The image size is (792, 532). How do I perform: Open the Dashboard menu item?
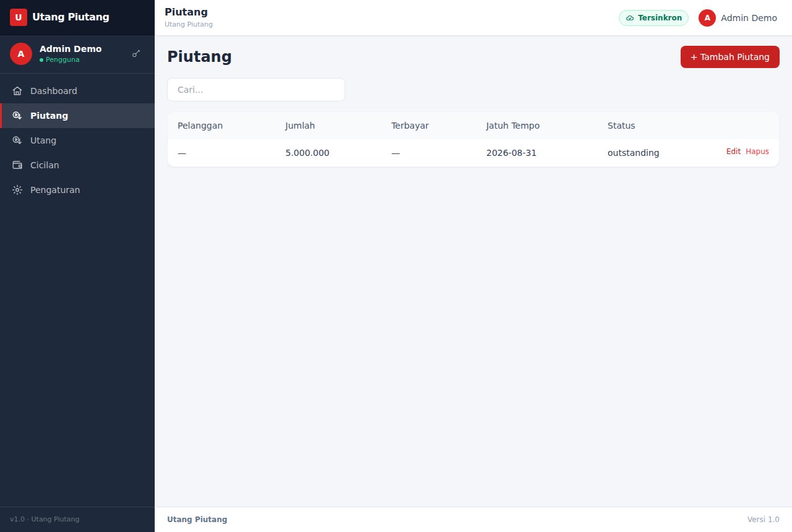point(77,91)
